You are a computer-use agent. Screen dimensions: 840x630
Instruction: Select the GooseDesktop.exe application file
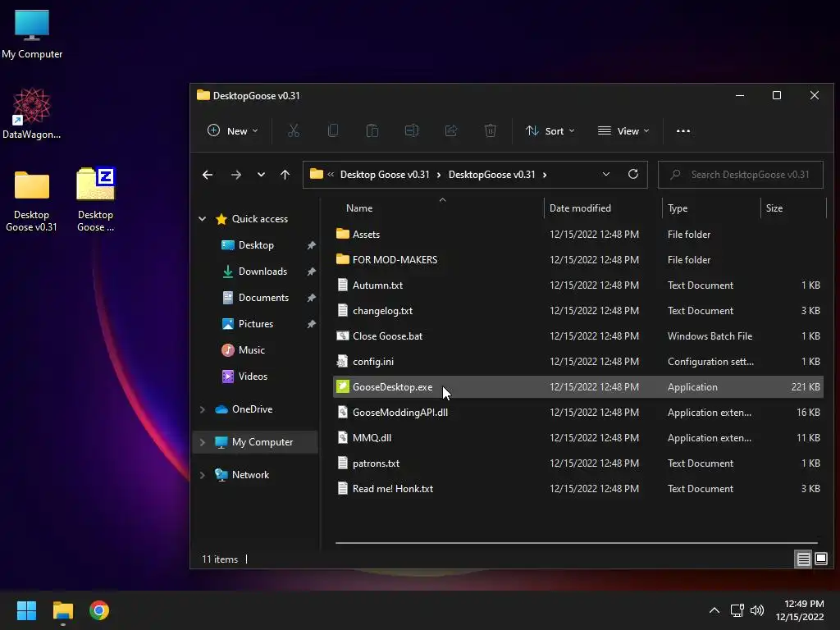pos(577,387)
